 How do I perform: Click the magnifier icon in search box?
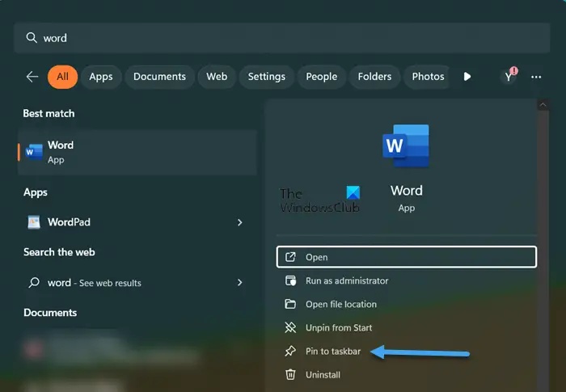[x=32, y=37]
